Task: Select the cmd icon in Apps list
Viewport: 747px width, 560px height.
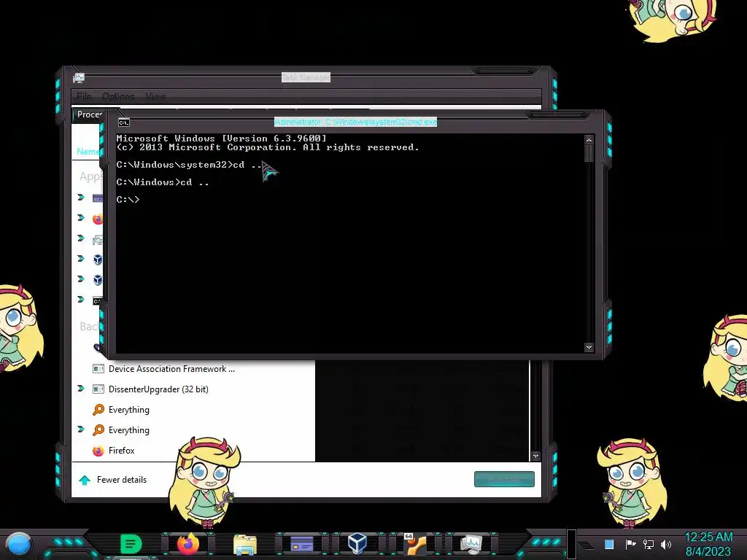Action: pyautogui.click(x=97, y=301)
